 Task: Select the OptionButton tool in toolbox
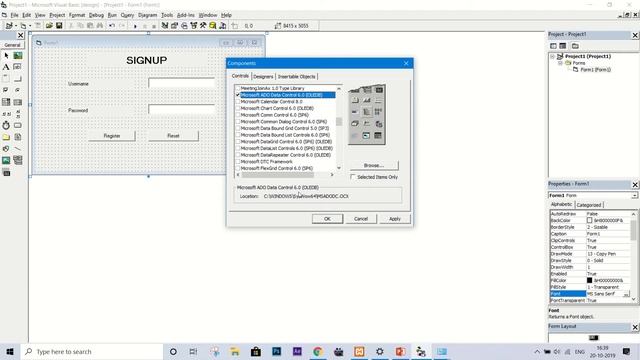pyautogui.click(x=18, y=90)
